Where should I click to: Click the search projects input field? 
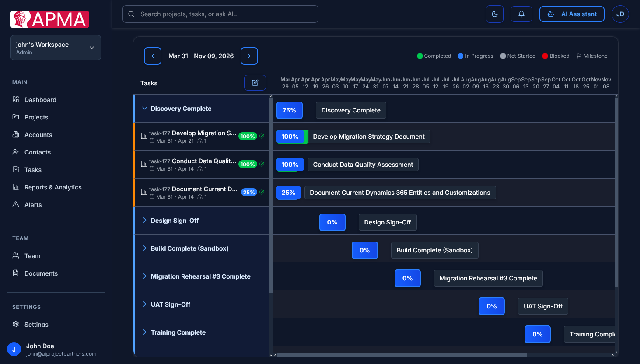tap(220, 14)
